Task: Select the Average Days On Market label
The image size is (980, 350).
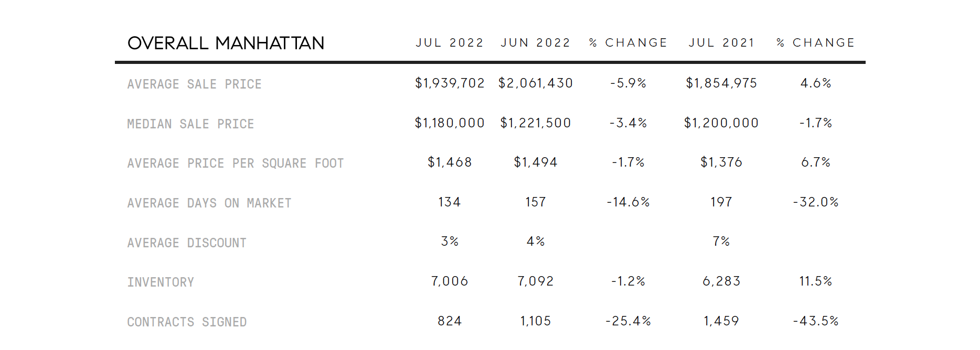Action: click(x=209, y=203)
